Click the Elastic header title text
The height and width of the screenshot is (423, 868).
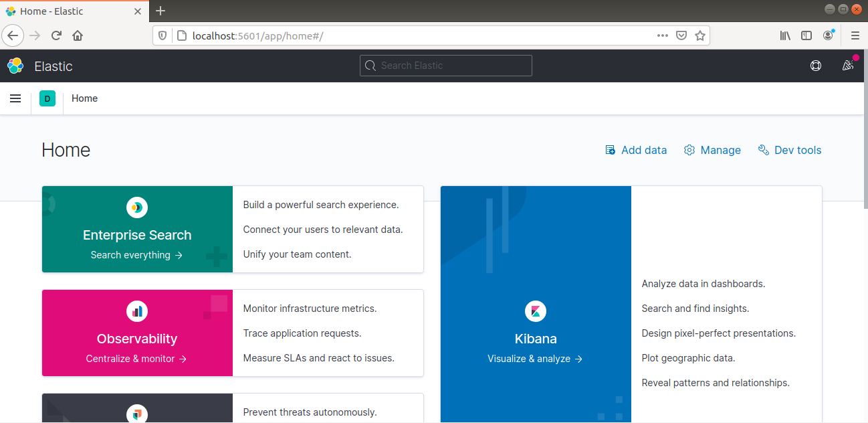(53, 66)
